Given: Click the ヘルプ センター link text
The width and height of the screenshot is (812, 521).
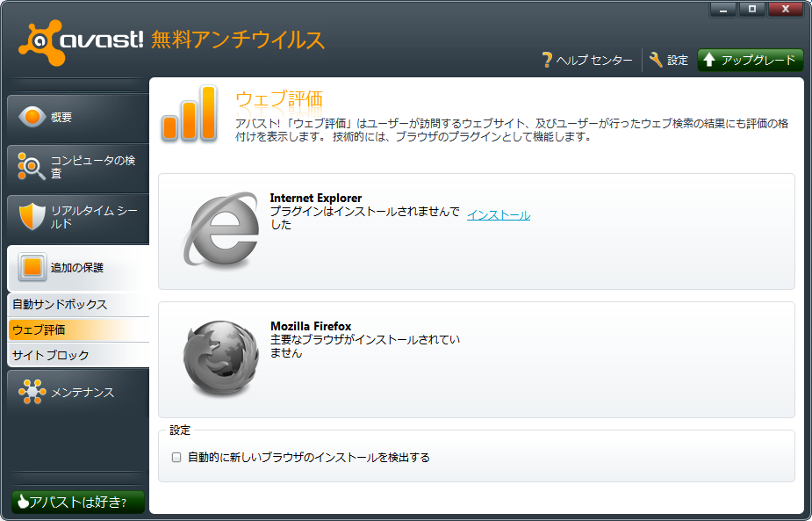Looking at the screenshot, I should click(594, 60).
